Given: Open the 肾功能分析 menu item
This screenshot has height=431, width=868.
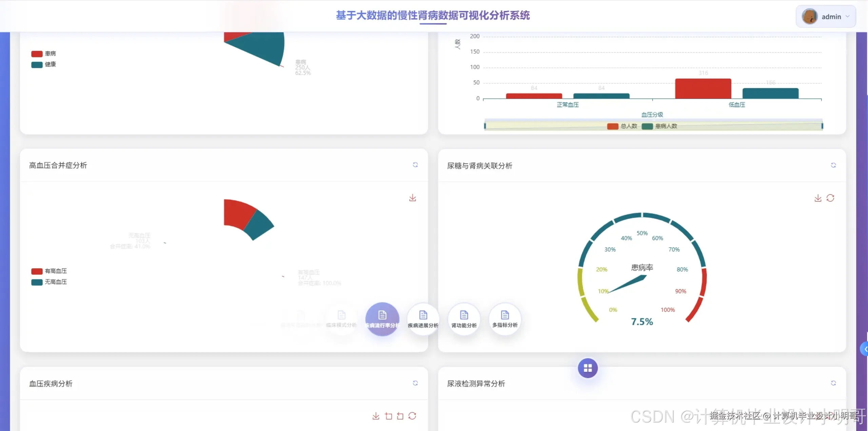Looking at the screenshot, I should (464, 319).
